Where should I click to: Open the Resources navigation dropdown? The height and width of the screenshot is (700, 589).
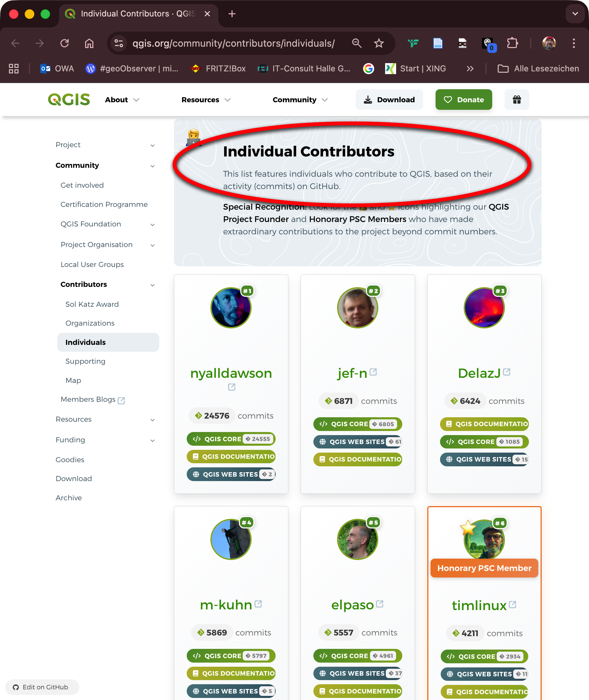click(x=206, y=100)
